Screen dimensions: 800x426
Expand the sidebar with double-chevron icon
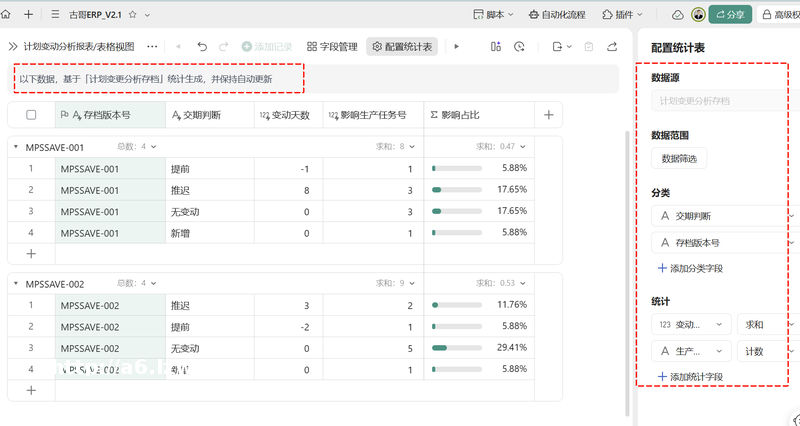12,46
